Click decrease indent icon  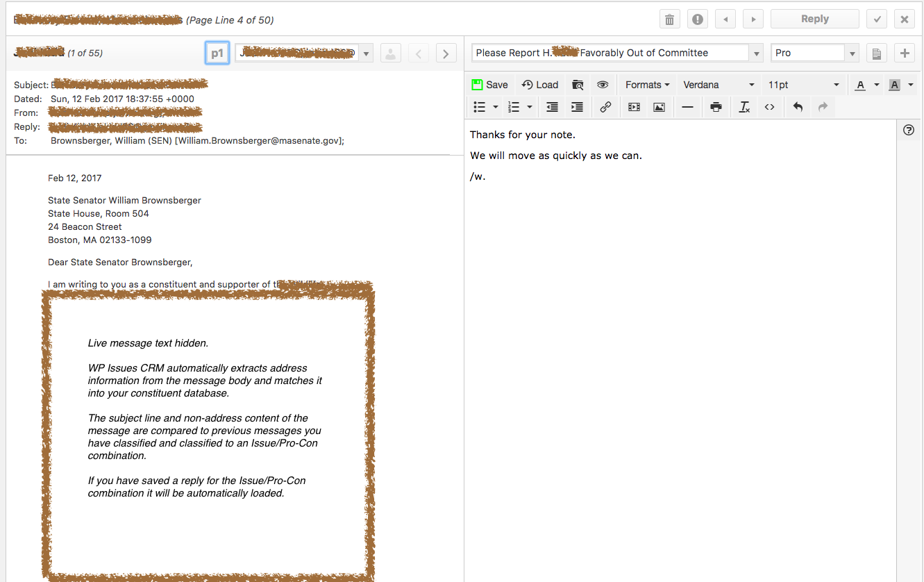[553, 107]
